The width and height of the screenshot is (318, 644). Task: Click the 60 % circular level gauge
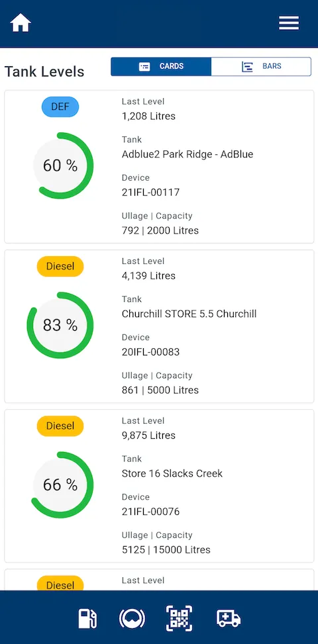pyautogui.click(x=60, y=165)
